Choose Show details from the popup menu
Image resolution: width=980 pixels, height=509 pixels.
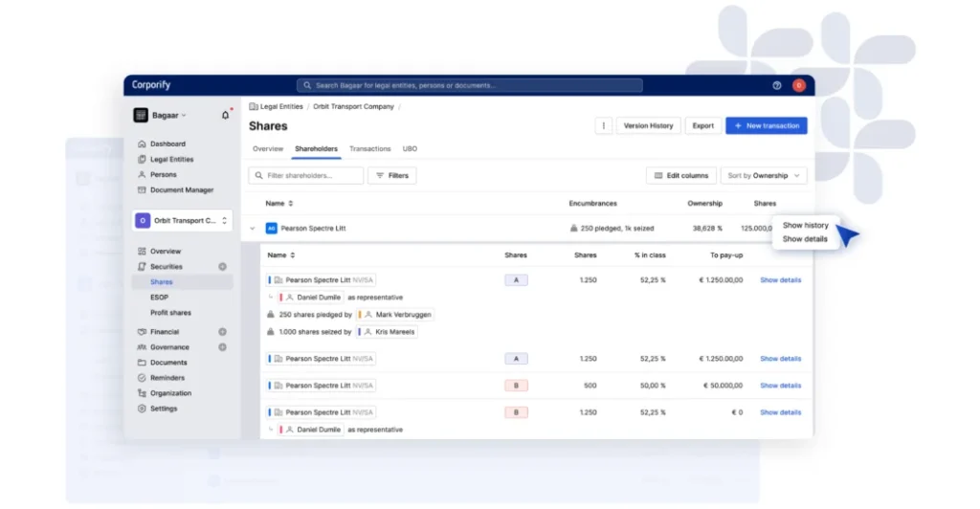tap(804, 239)
